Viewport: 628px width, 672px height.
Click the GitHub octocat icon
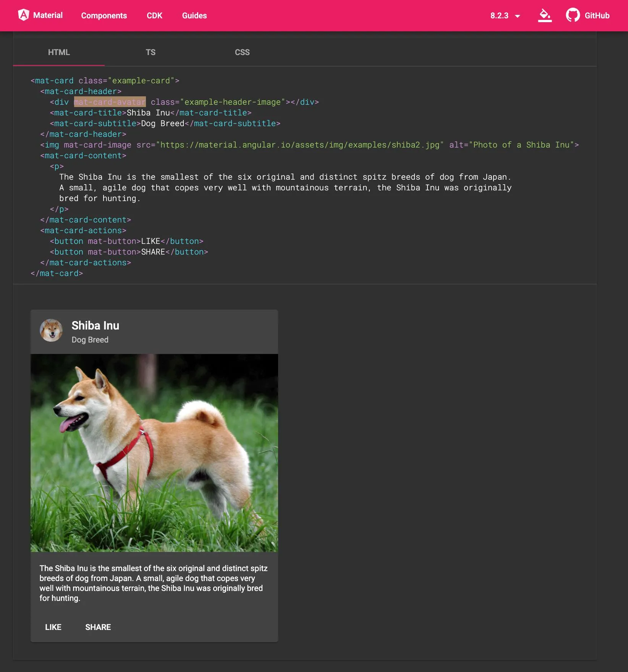[x=573, y=15]
